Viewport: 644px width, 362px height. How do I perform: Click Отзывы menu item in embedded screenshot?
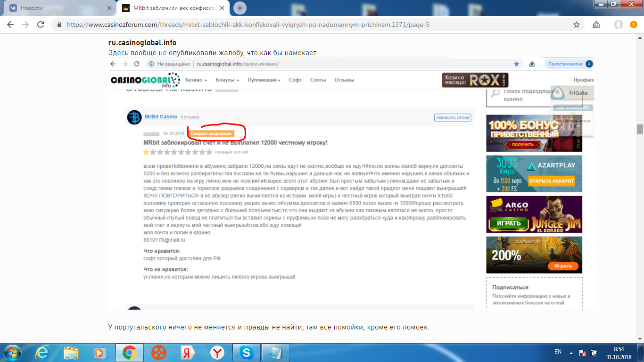pyautogui.click(x=344, y=80)
